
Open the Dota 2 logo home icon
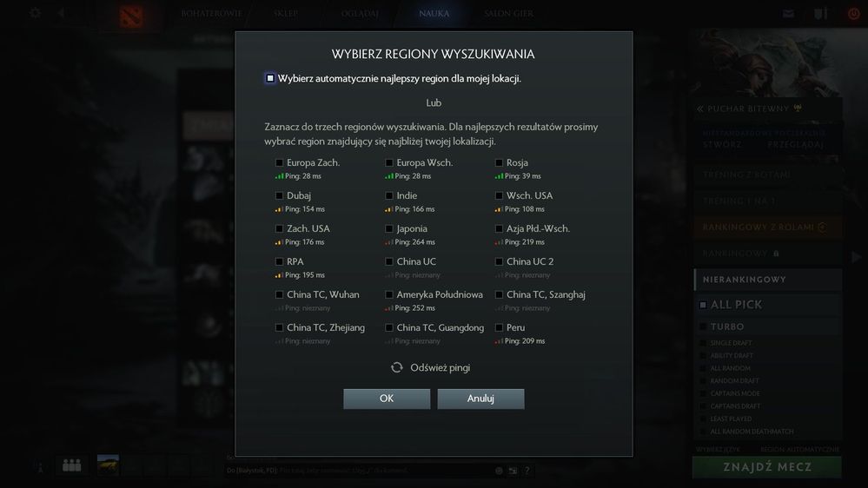[x=131, y=15]
